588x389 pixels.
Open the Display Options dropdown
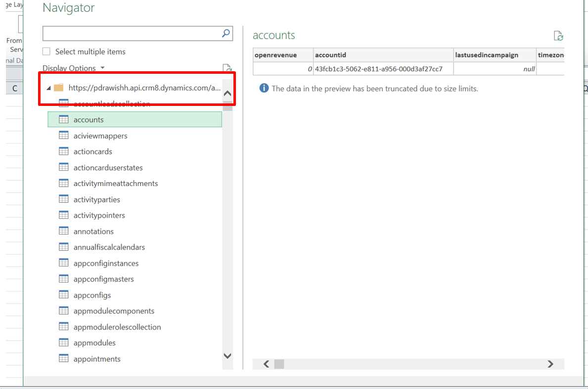pos(73,68)
